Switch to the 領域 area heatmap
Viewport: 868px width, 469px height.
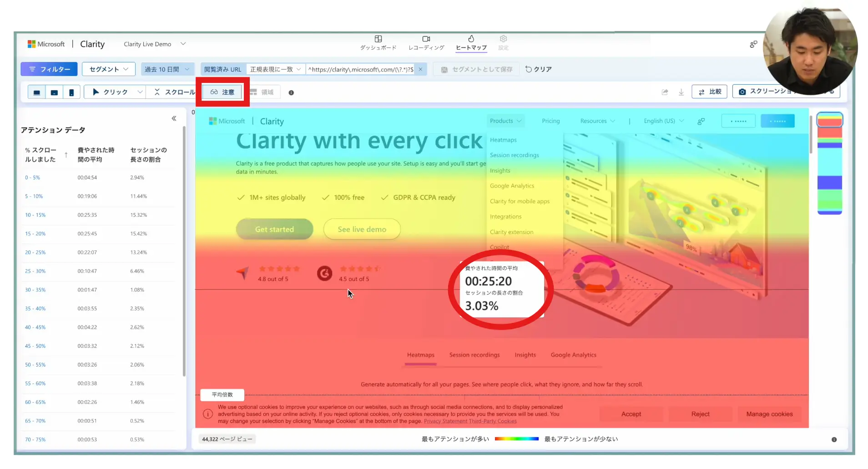262,92
